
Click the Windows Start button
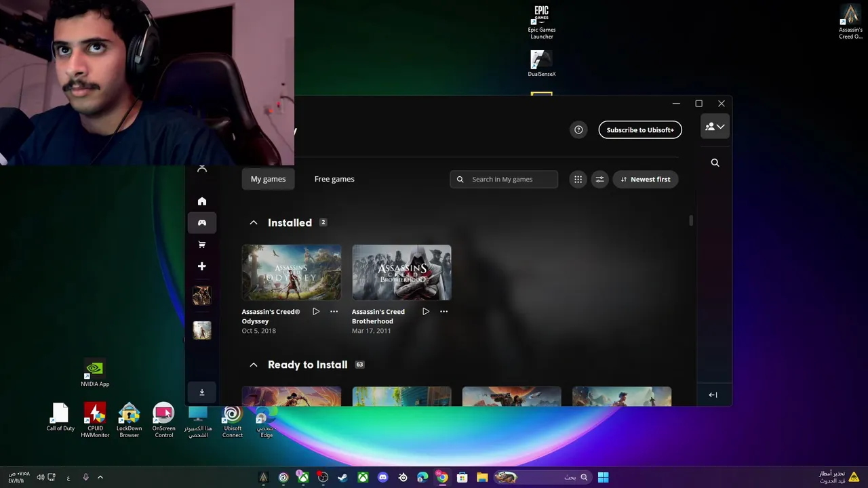click(603, 478)
